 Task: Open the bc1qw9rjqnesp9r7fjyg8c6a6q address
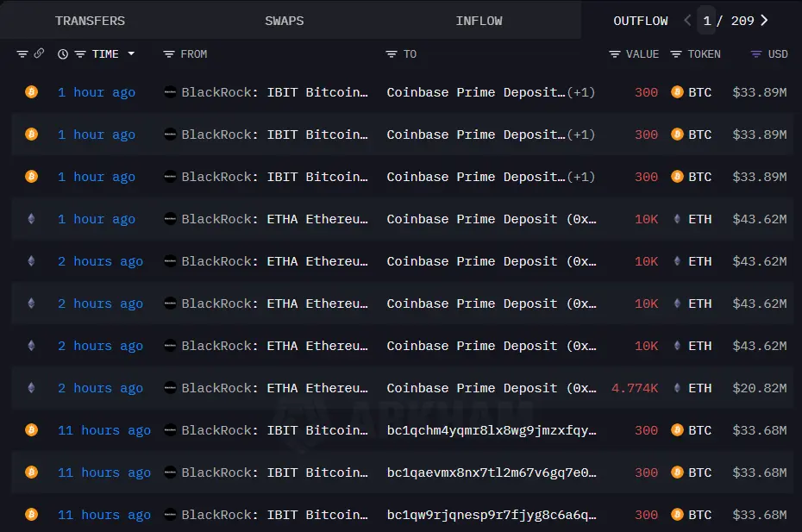point(492,515)
